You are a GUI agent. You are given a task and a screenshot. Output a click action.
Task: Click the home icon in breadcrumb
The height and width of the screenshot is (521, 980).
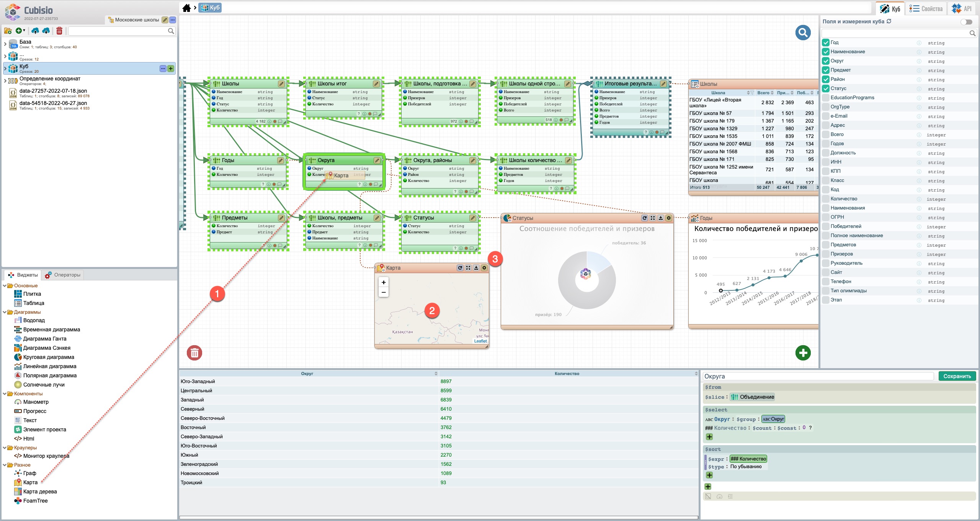point(186,8)
